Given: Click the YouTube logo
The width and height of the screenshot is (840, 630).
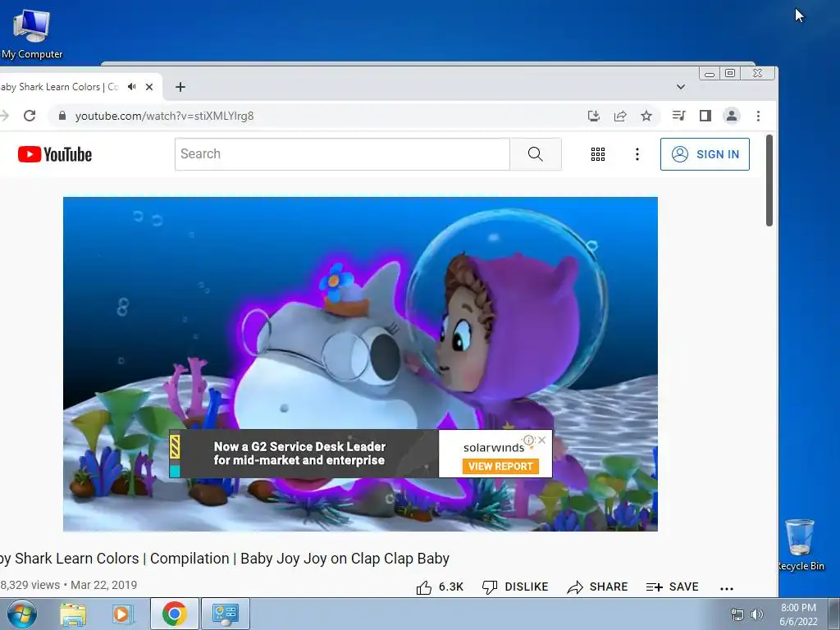Looking at the screenshot, I should tap(55, 154).
